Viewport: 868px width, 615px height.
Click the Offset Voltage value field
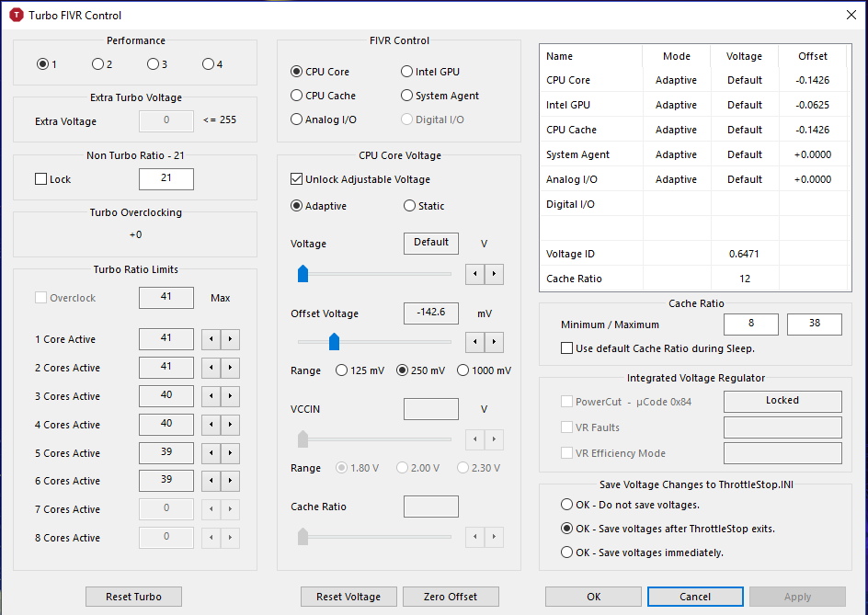(x=431, y=313)
